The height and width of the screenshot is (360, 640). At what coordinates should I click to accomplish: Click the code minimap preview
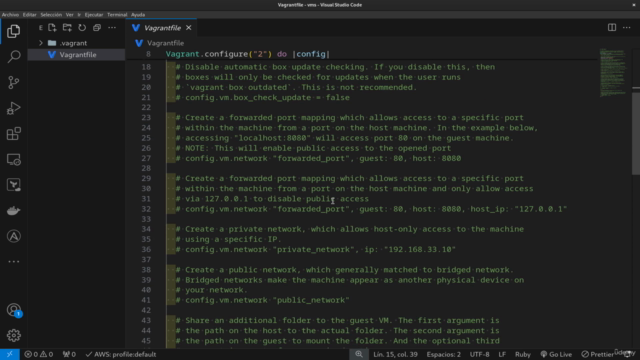[x=613, y=73]
